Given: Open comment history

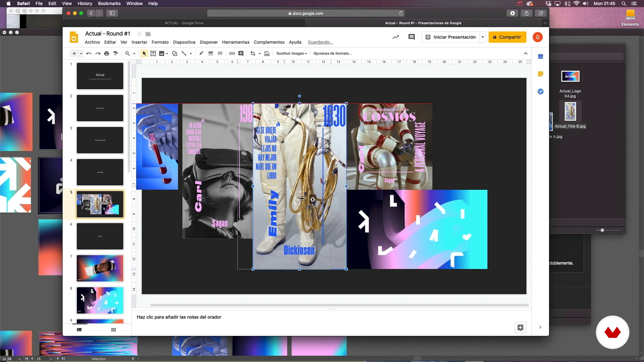Looking at the screenshot, I should tap(412, 37).
